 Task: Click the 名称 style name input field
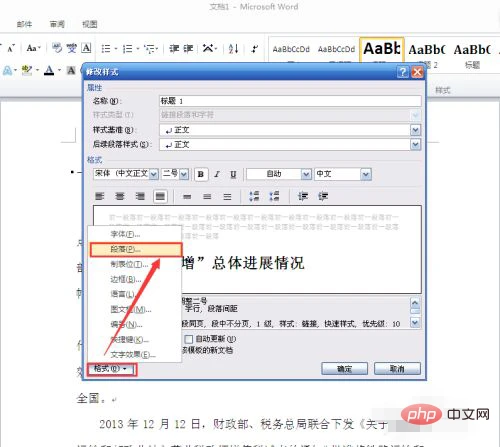coord(290,101)
